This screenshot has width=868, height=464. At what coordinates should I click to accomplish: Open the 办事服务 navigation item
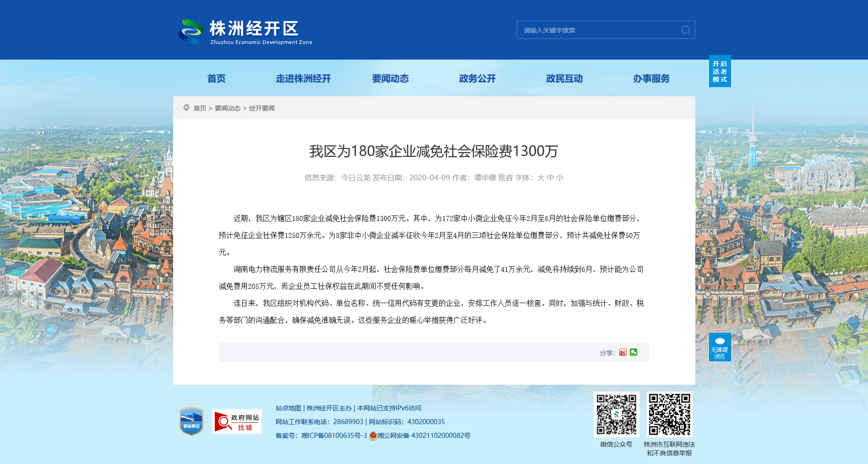point(651,78)
